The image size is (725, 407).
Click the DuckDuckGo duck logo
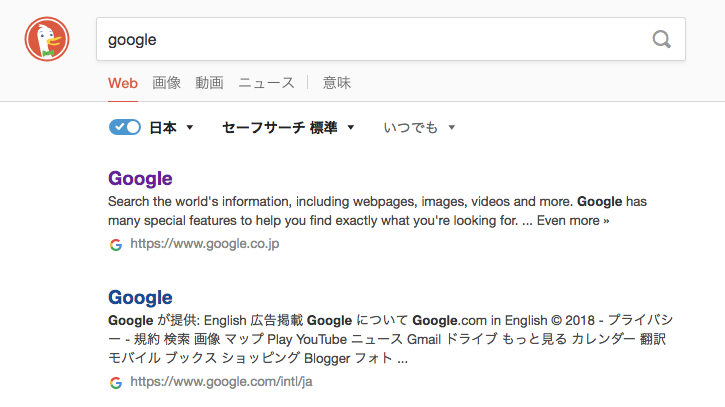coord(47,39)
